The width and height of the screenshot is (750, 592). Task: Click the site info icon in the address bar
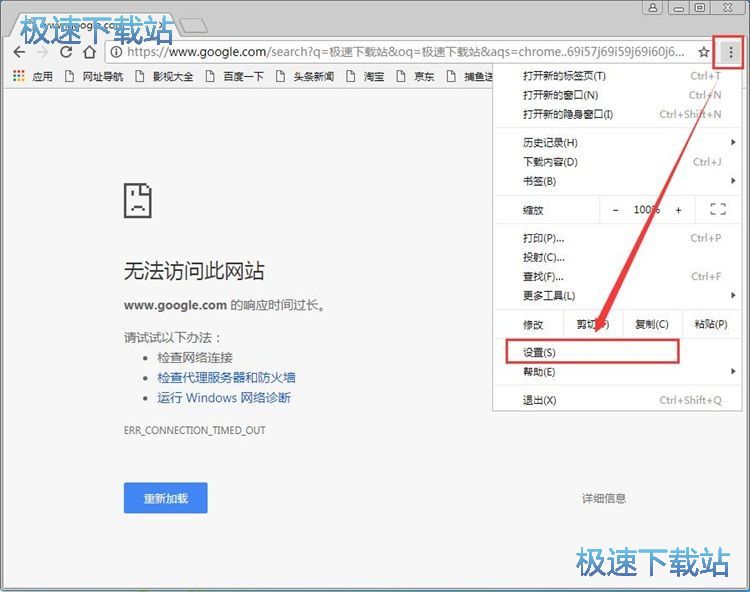116,52
